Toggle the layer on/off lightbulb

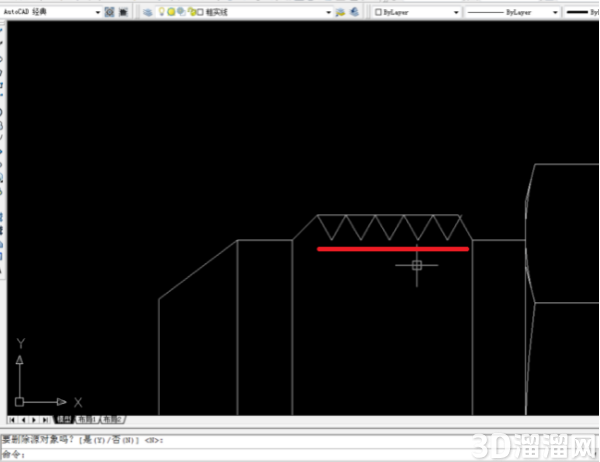click(161, 12)
